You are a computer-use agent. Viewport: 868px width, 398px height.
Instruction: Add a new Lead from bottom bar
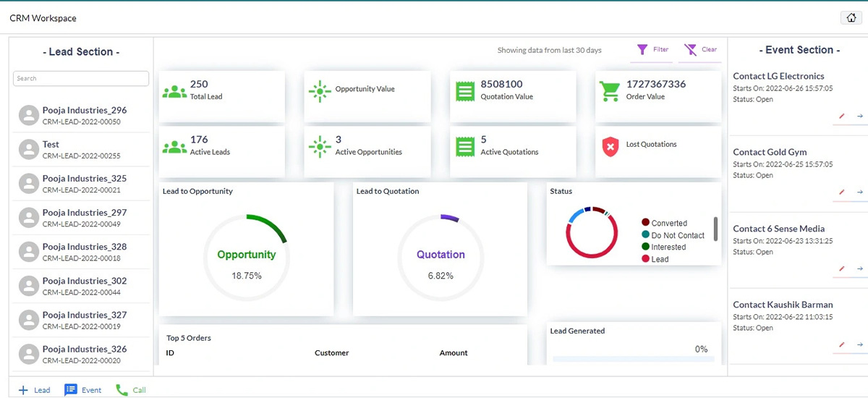click(x=34, y=390)
